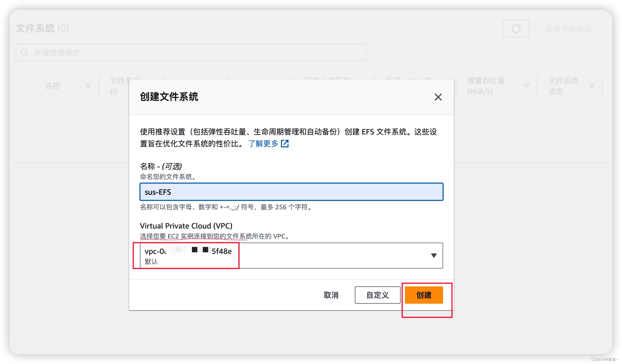
Task: Refresh the file systems list
Action: [516, 29]
